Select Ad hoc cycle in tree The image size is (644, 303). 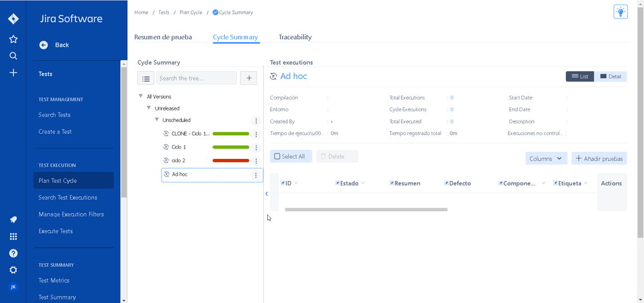point(212,174)
